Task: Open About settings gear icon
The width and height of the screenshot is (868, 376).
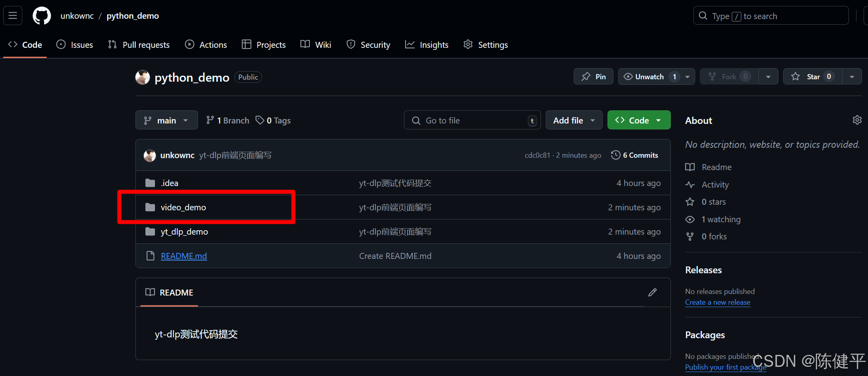Action: tap(857, 120)
